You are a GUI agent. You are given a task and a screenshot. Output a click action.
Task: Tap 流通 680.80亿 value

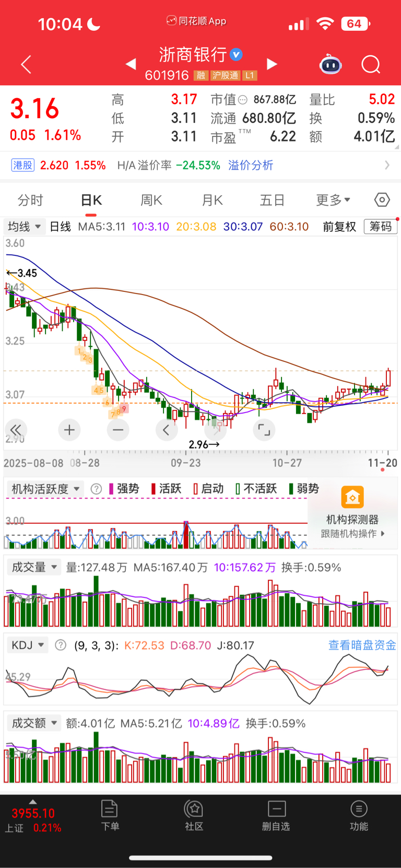(269, 119)
